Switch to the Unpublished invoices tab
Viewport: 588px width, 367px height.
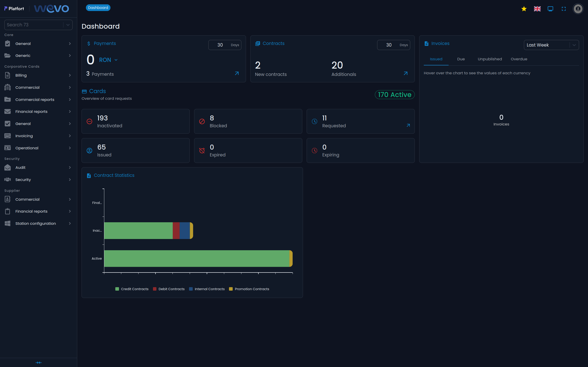tap(490, 59)
